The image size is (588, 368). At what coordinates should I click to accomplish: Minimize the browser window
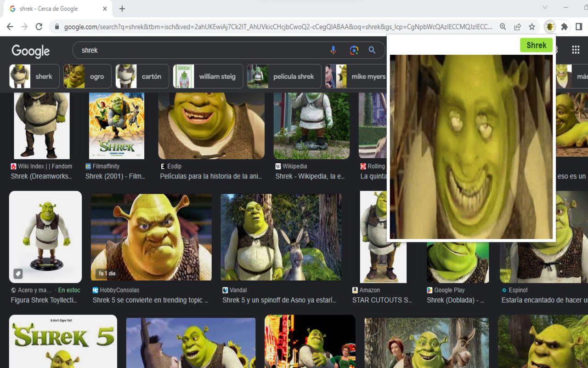[565, 7]
